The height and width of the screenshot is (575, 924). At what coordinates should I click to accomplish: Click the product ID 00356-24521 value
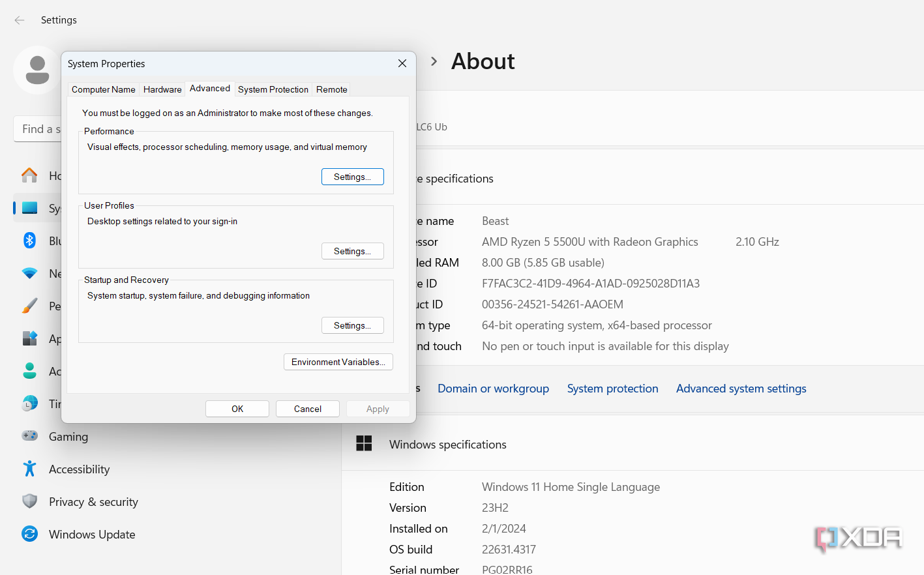click(x=552, y=304)
